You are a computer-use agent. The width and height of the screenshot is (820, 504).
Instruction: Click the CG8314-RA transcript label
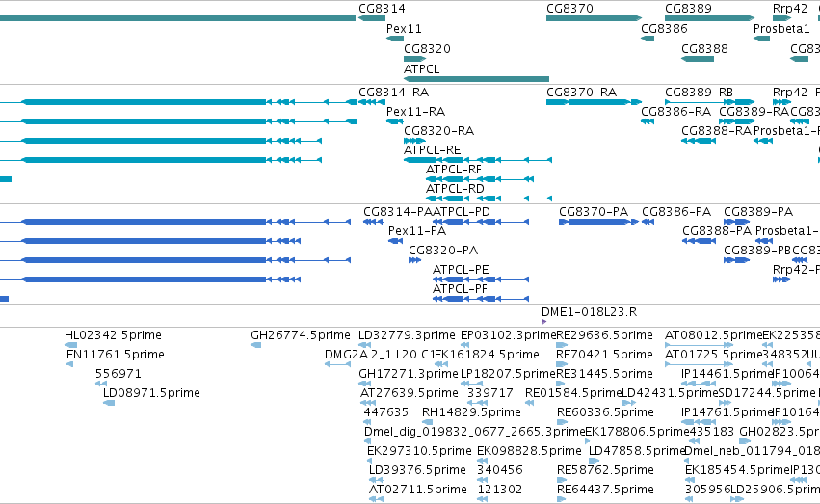394,93
